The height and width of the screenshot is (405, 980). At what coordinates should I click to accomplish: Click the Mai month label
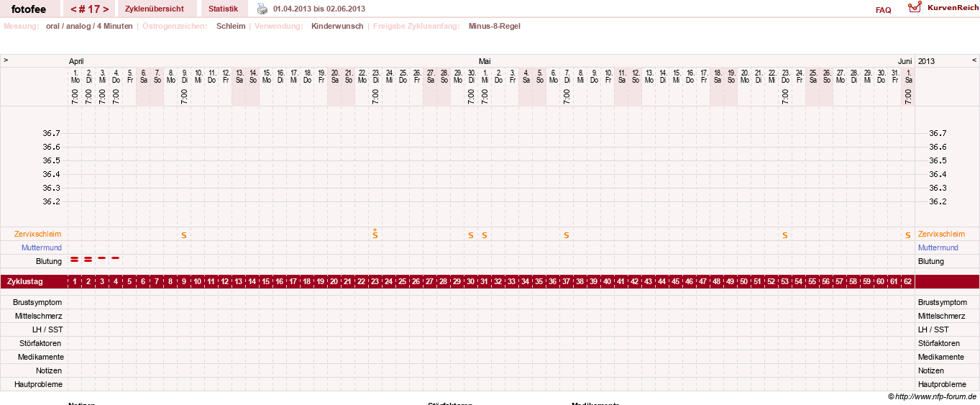[485, 61]
